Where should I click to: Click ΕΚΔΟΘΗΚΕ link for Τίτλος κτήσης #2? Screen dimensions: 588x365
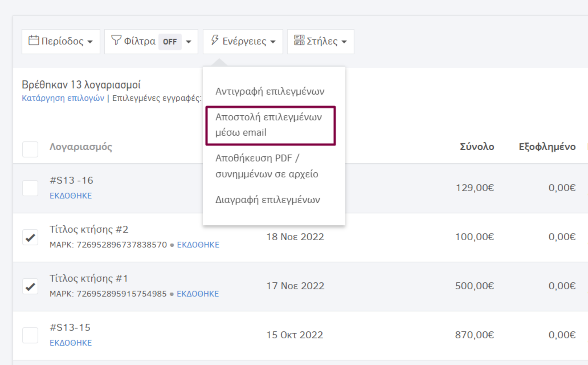pos(198,245)
